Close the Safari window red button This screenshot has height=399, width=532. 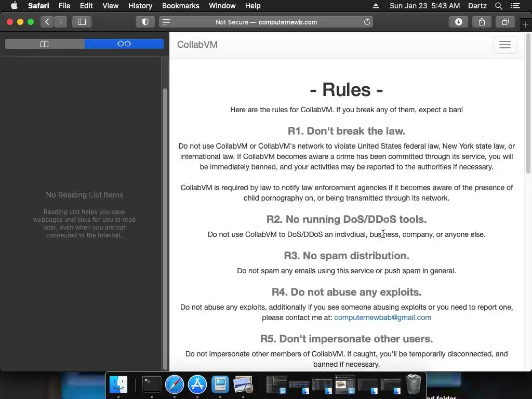pyautogui.click(x=10, y=22)
